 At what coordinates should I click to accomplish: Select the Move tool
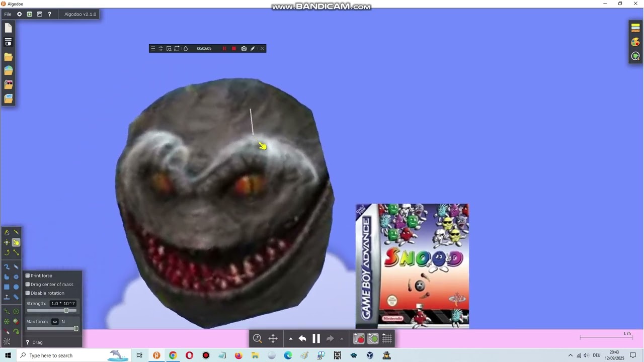7,242
